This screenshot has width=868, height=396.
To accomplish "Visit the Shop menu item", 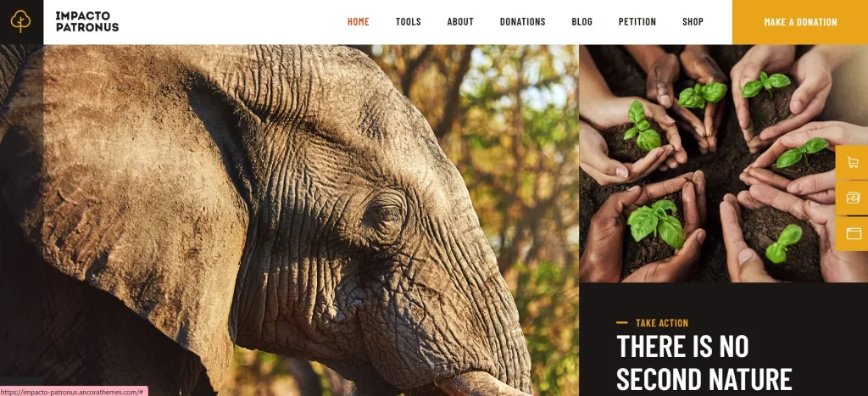I will coord(693,21).
